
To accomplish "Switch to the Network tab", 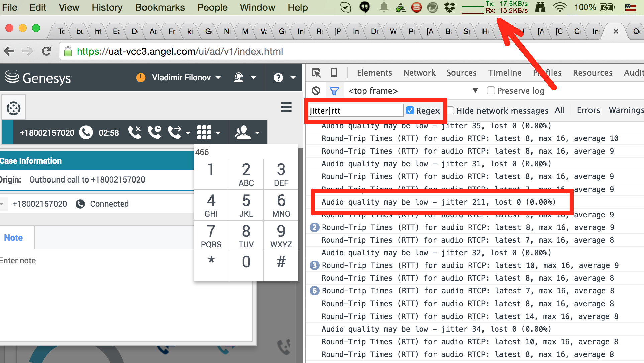I will coord(419,73).
